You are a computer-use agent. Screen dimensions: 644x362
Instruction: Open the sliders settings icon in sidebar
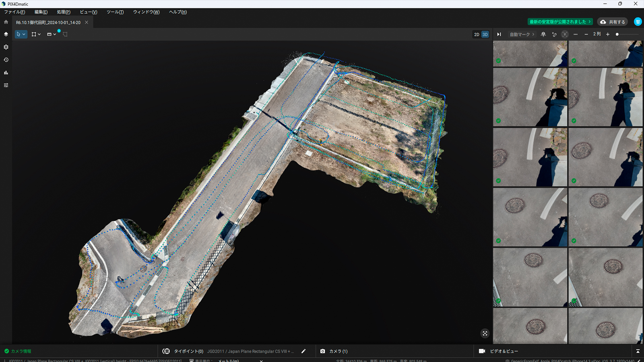(6, 85)
